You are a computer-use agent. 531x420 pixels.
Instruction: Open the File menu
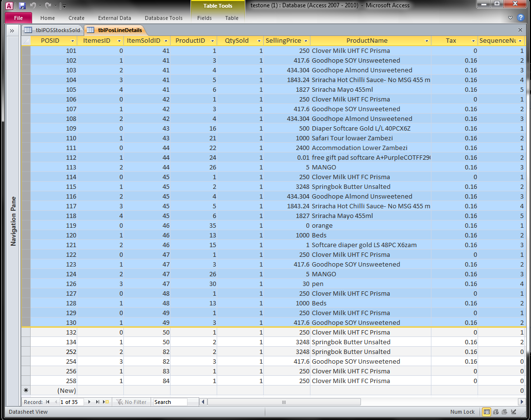(x=18, y=18)
